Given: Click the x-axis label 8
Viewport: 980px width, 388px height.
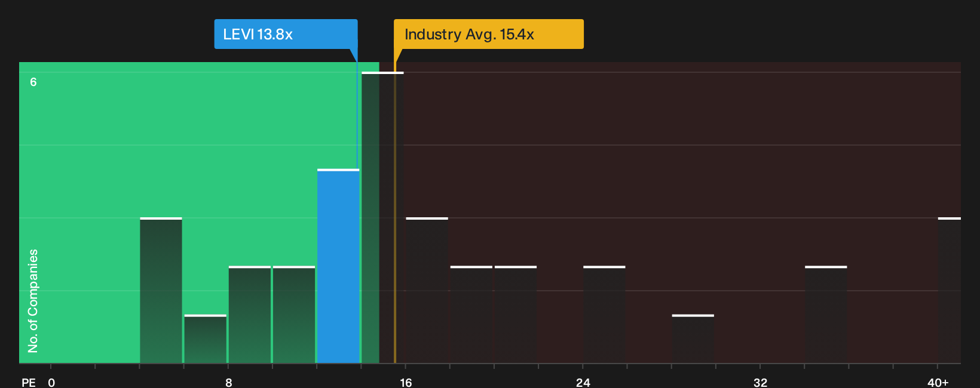Looking at the screenshot, I should (228, 382).
